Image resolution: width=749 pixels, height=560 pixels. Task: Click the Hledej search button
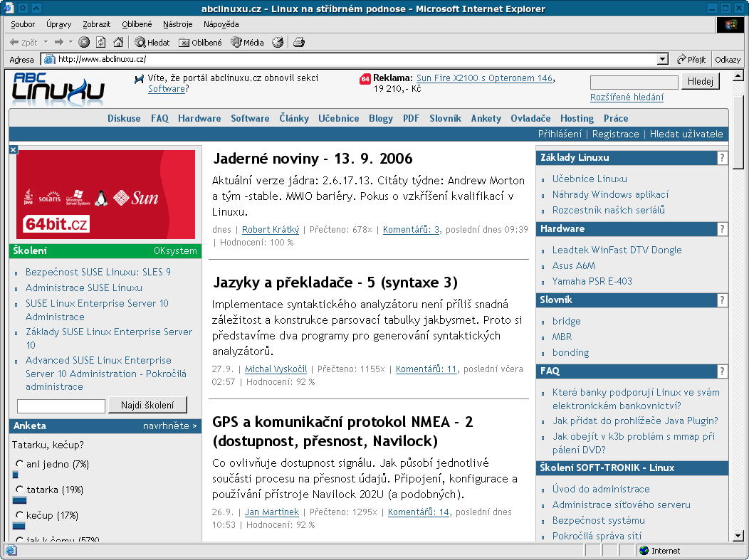click(x=700, y=82)
